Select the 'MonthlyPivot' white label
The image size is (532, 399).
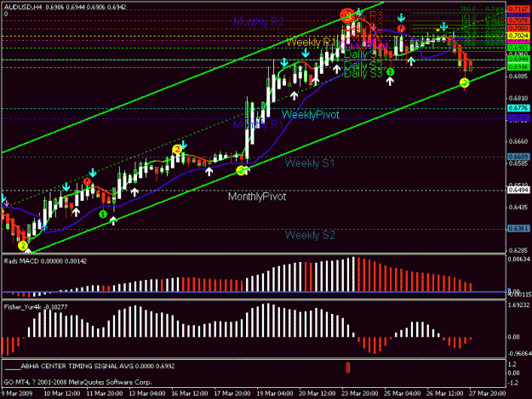[257, 197]
